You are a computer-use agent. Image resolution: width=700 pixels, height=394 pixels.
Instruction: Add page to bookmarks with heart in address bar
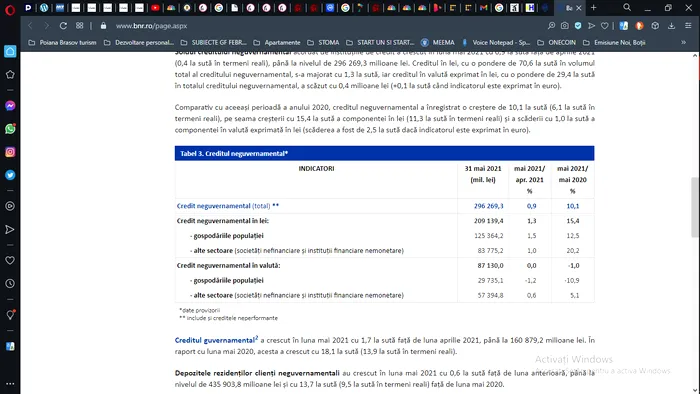604,26
